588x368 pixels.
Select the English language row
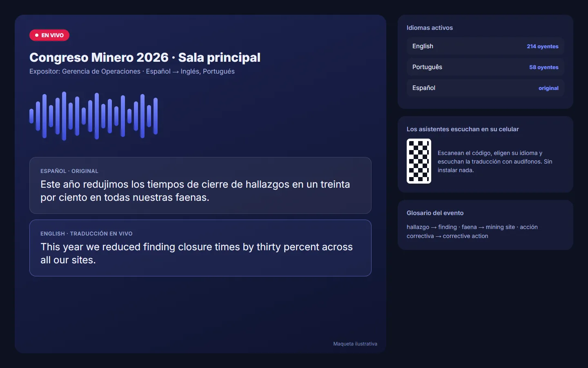click(486, 46)
